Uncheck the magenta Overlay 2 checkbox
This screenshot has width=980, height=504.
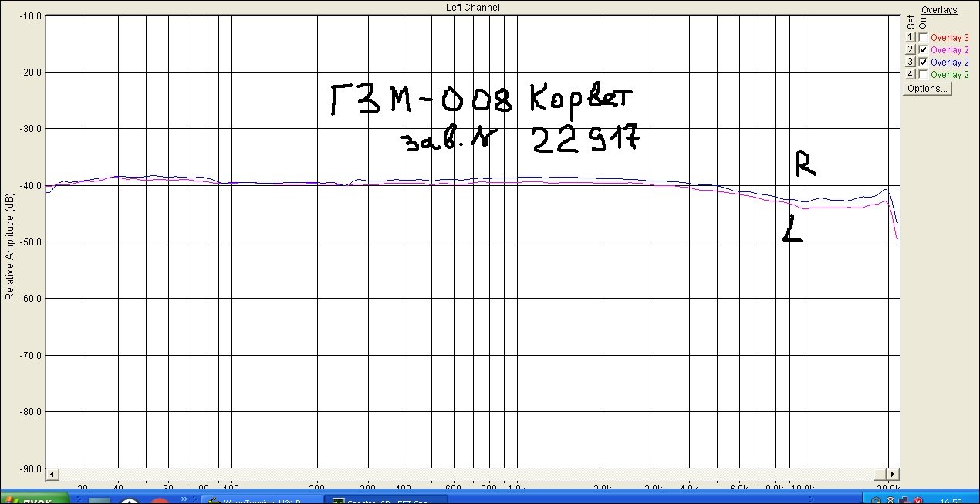pyautogui.click(x=923, y=49)
